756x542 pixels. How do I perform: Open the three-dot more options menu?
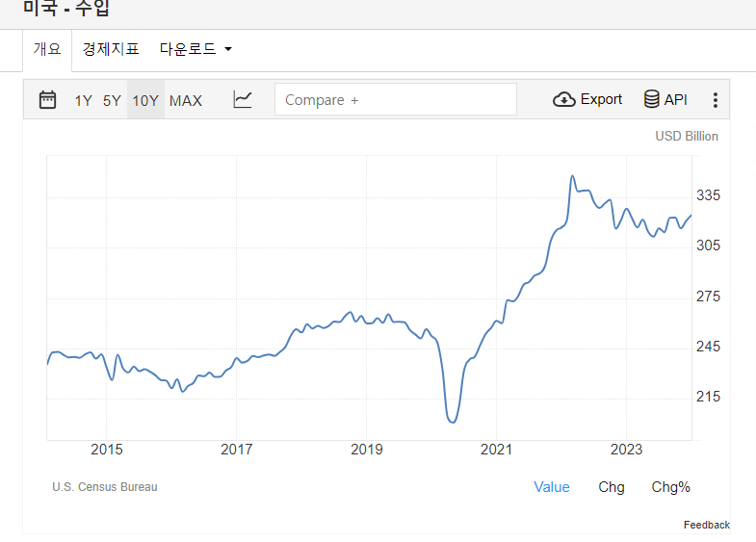[716, 100]
